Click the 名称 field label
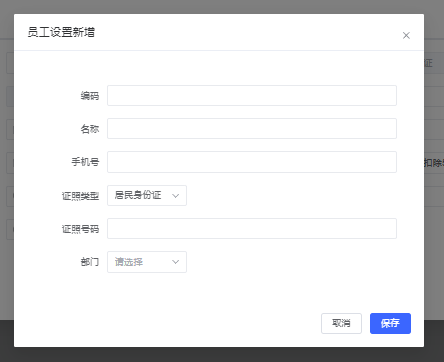 click(90, 129)
